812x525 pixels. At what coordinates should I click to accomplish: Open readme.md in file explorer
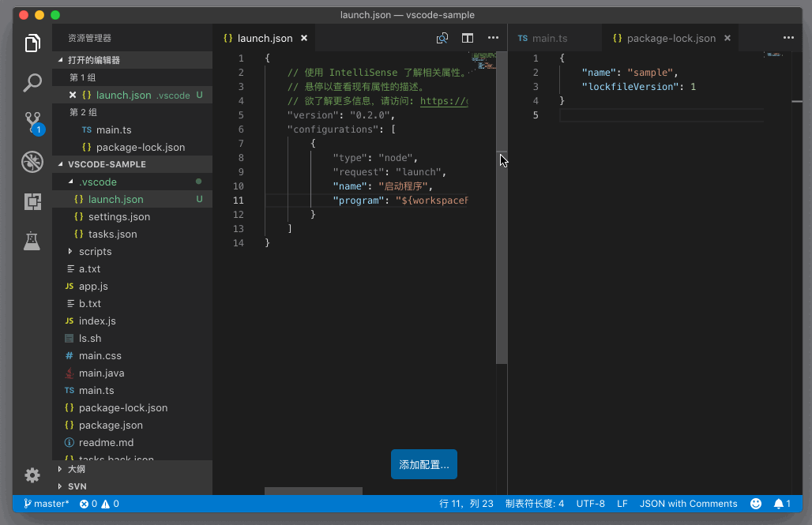click(106, 443)
